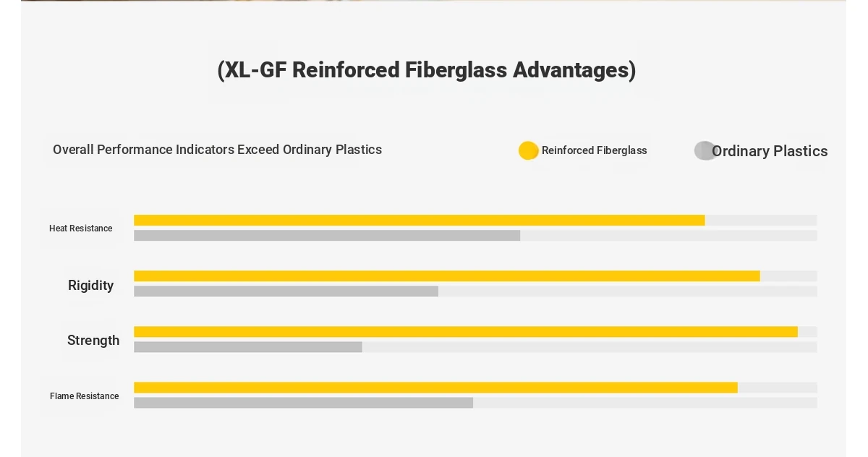Select the Ordinary Plastics legend label
Screen dimensions: 868x457
click(x=770, y=151)
